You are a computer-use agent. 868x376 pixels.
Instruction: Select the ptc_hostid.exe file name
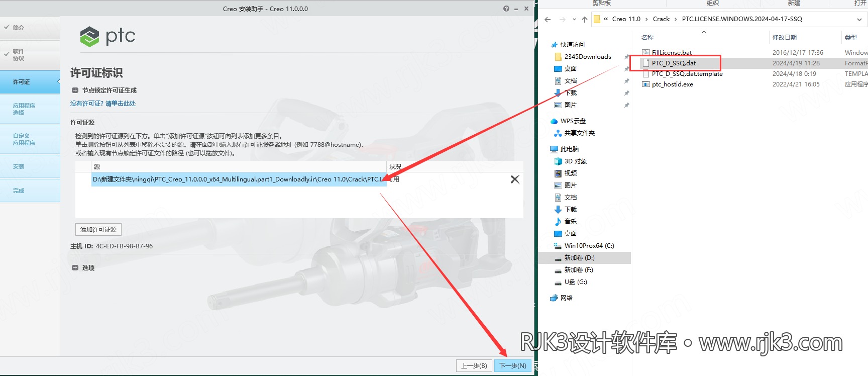coord(672,84)
